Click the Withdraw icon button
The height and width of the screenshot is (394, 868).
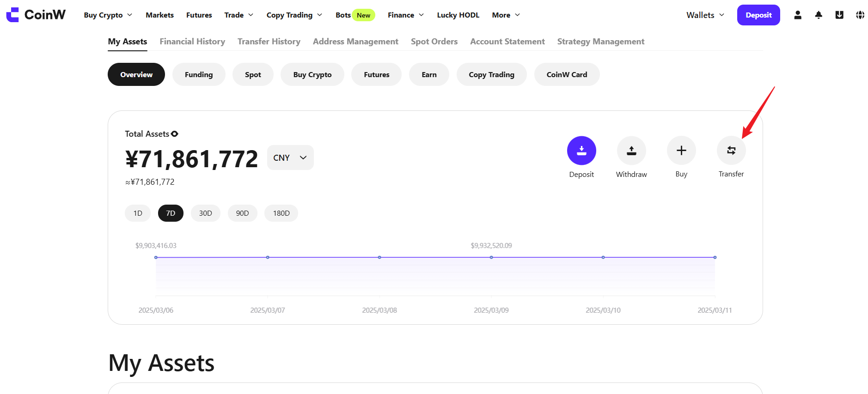(x=631, y=151)
